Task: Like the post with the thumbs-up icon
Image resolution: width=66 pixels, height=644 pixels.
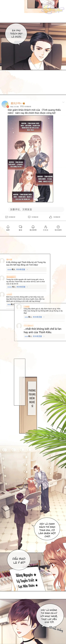Action: [x=51, y=217]
